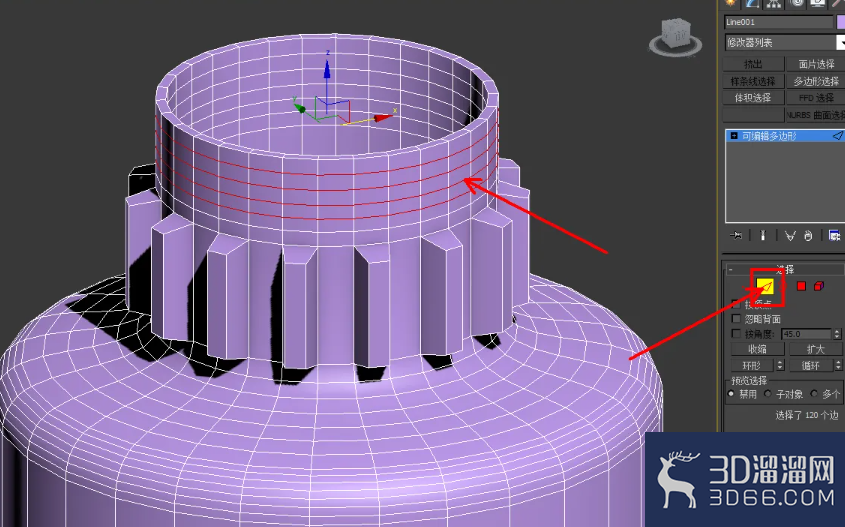The width and height of the screenshot is (845, 527).
Task: Grab the green Y-axis gizmo handle
Action: pyautogui.click(x=300, y=108)
